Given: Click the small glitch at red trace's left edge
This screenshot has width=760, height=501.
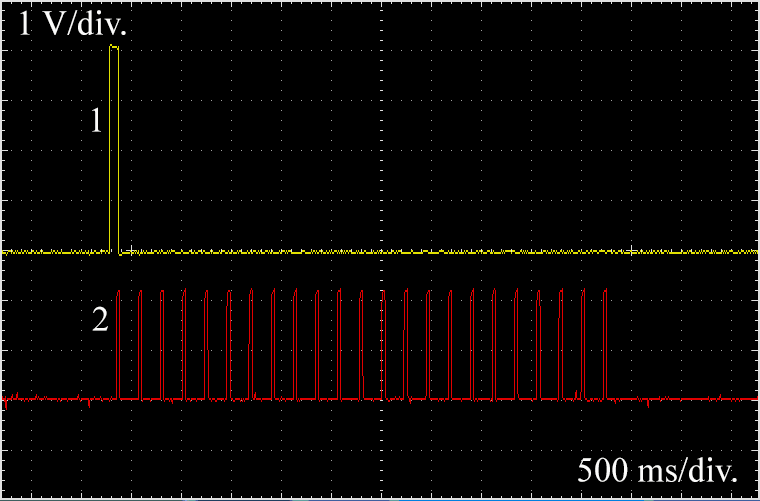Looking at the screenshot, I should [6, 403].
